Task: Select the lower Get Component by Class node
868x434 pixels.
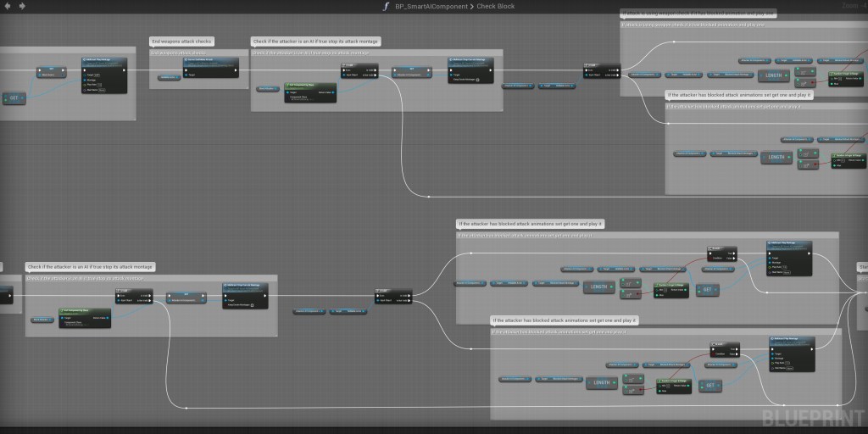Action: tap(85, 318)
